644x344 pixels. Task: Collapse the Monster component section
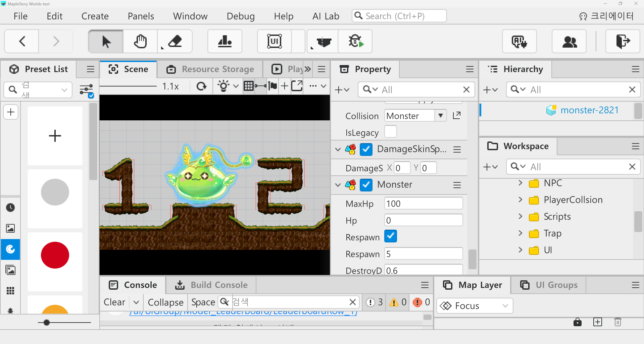click(338, 185)
